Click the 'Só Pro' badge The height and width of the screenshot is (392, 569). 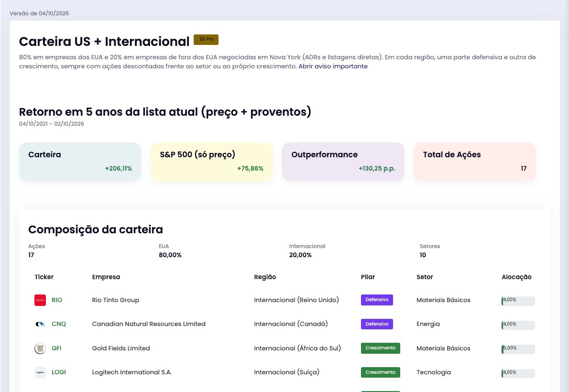[206, 40]
